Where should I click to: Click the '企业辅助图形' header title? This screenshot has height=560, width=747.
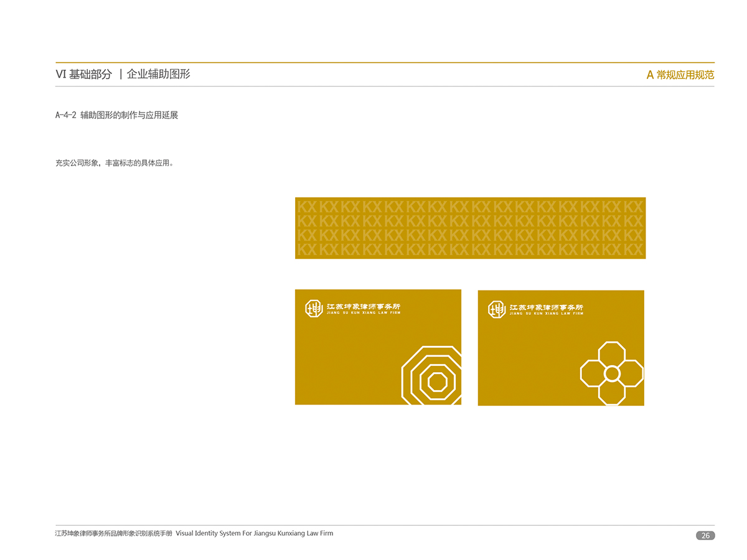(158, 74)
